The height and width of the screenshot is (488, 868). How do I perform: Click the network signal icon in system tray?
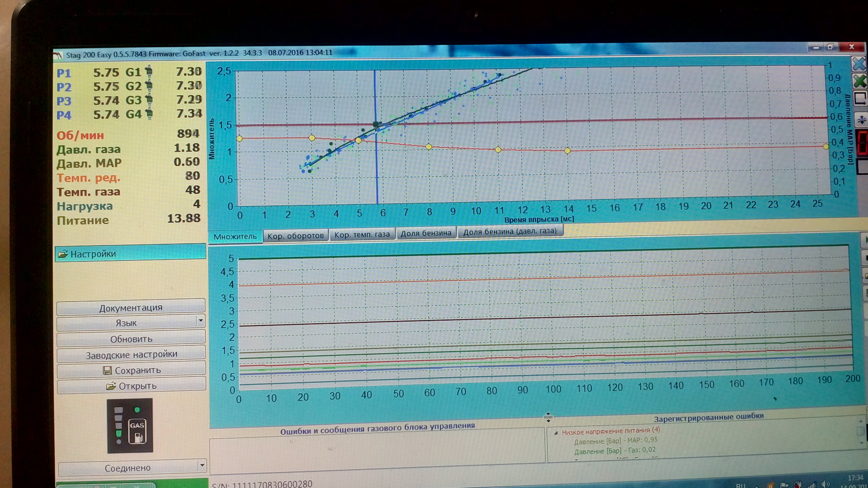point(812,485)
